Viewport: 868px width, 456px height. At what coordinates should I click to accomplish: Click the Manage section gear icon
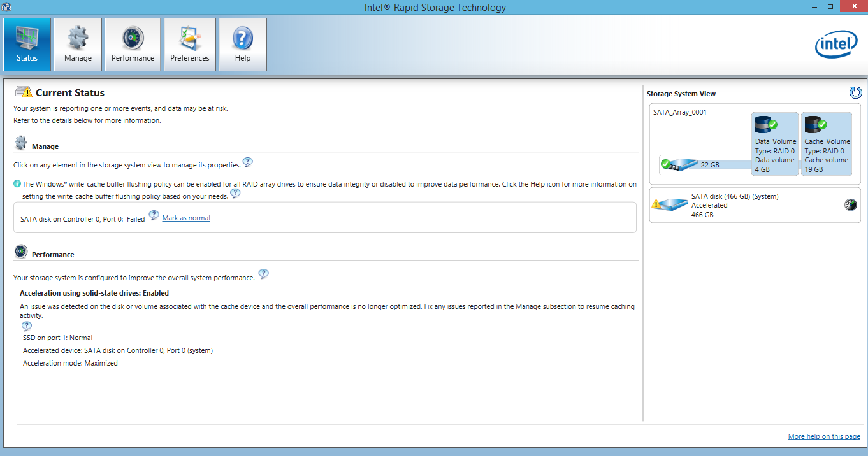coord(21,143)
